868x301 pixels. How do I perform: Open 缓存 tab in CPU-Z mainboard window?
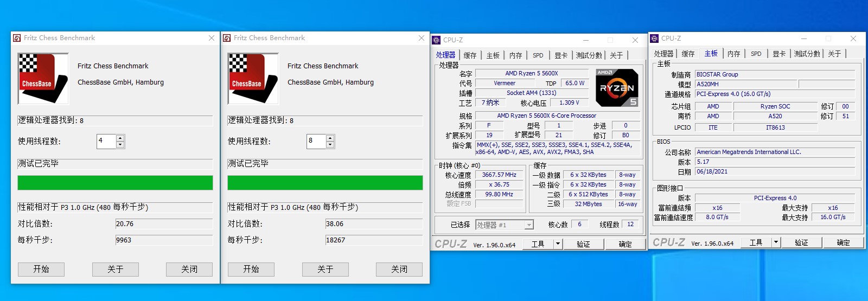tap(688, 54)
